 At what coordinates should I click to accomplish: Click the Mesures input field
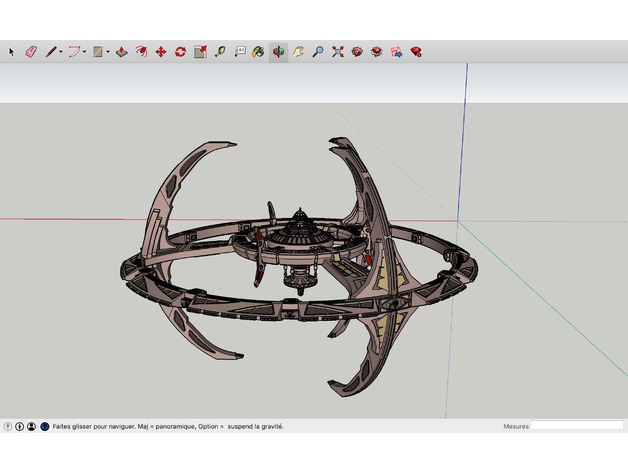(x=576, y=426)
